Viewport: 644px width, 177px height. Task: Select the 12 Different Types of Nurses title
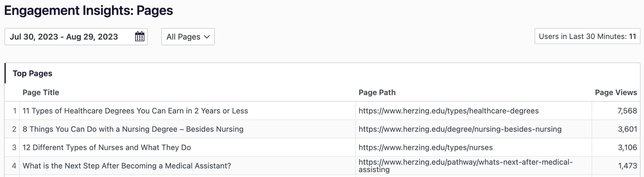[x=107, y=147]
